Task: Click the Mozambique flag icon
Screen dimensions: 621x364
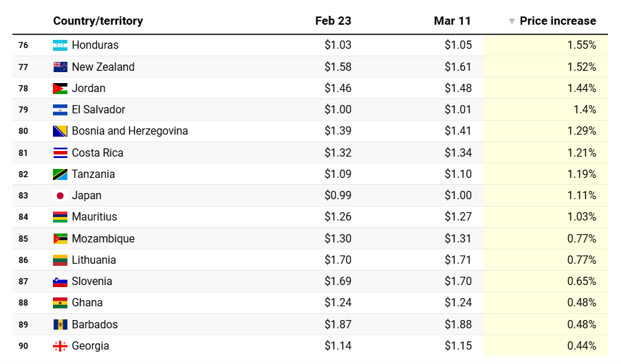Action: click(60, 239)
